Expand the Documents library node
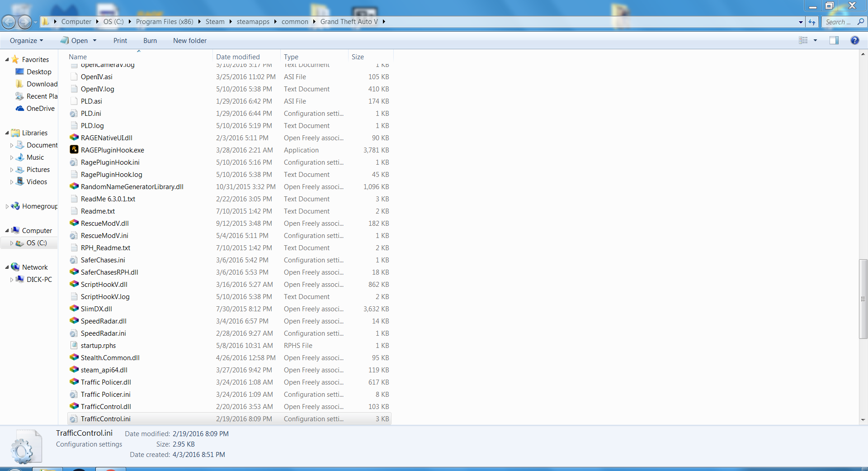 pos(12,145)
